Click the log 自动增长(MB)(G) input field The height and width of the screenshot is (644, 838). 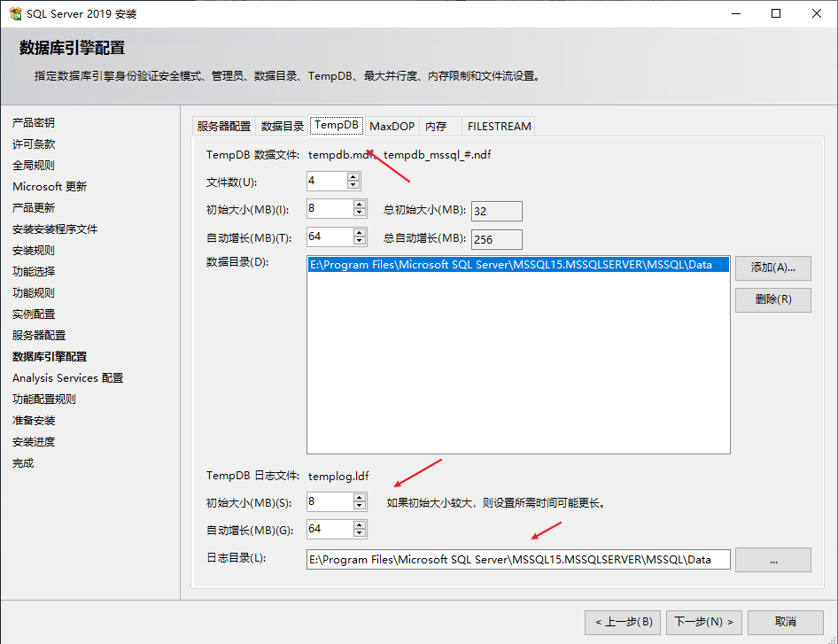point(330,530)
